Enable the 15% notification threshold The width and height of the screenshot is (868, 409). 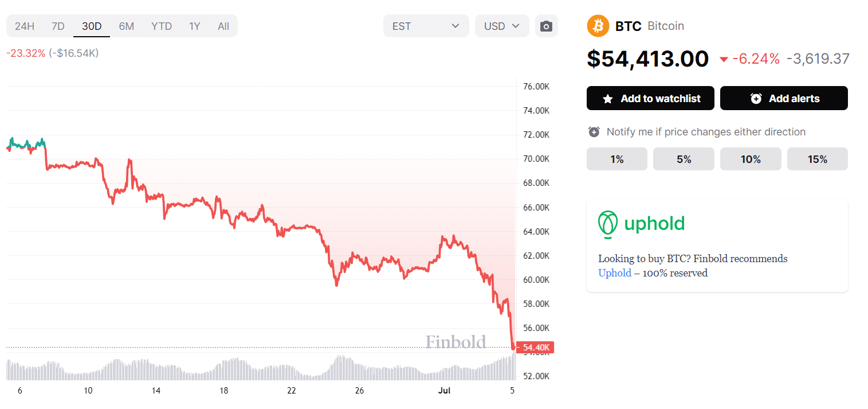(x=818, y=159)
